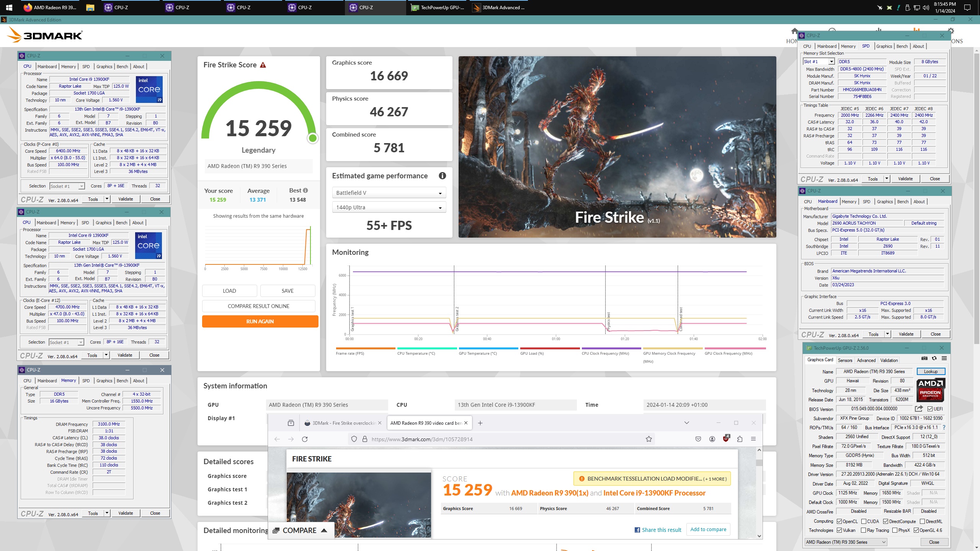Open the 1440p Ultra resolution dropdown
Viewport: 980px width, 551px height.
[x=389, y=207]
